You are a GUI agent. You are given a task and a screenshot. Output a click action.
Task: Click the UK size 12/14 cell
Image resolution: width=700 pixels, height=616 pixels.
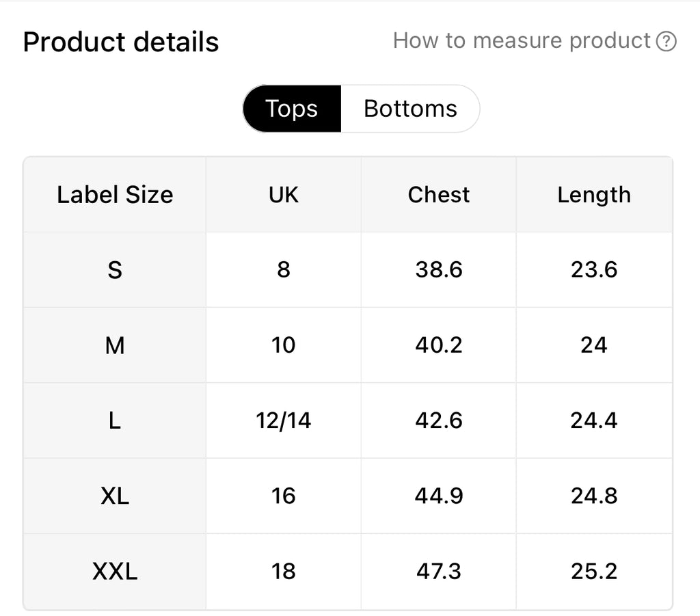coord(284,420)
